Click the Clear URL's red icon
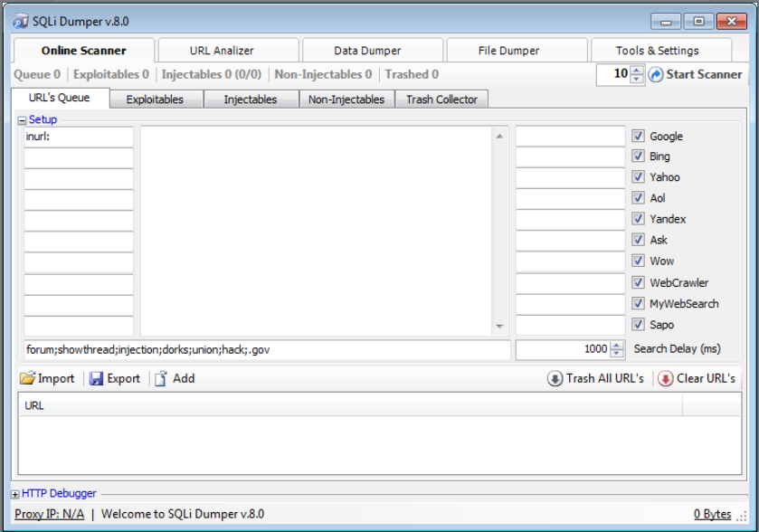The width and height of the screenshot is (759, 532). [x=665, y=378]
